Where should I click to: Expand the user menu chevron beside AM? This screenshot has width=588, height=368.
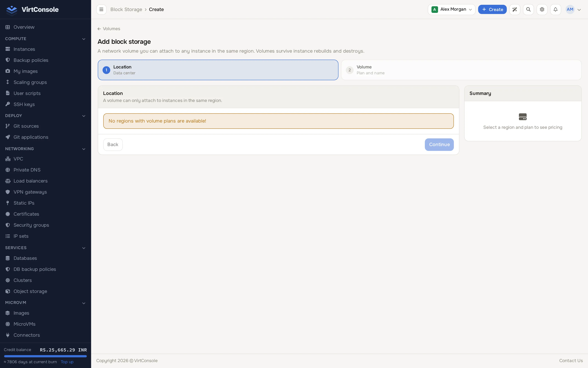(x=579, y=10)
